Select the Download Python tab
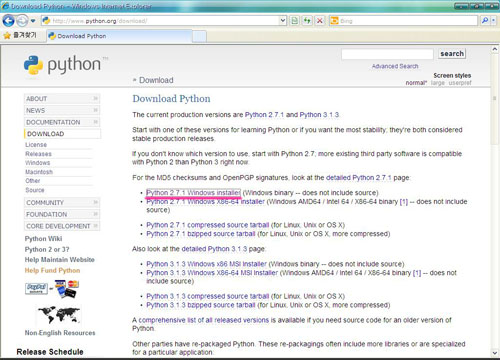Screen dimensions: 500x360 coord(119,36)
